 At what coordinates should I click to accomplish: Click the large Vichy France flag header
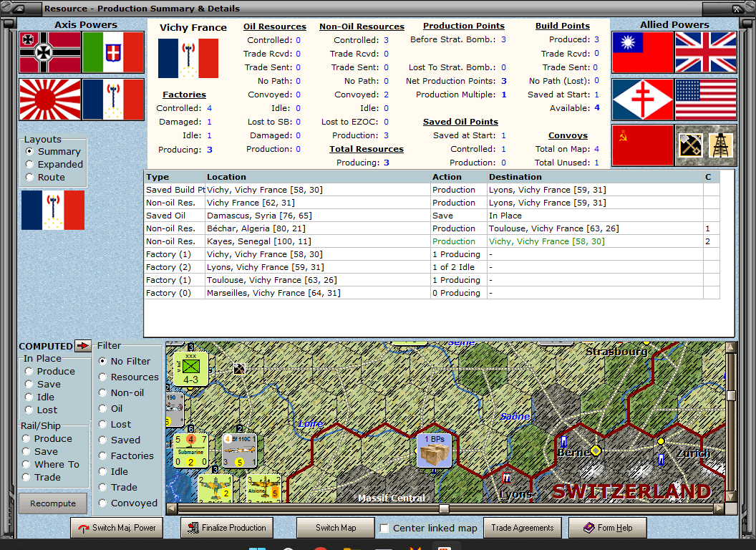point(188,58)
